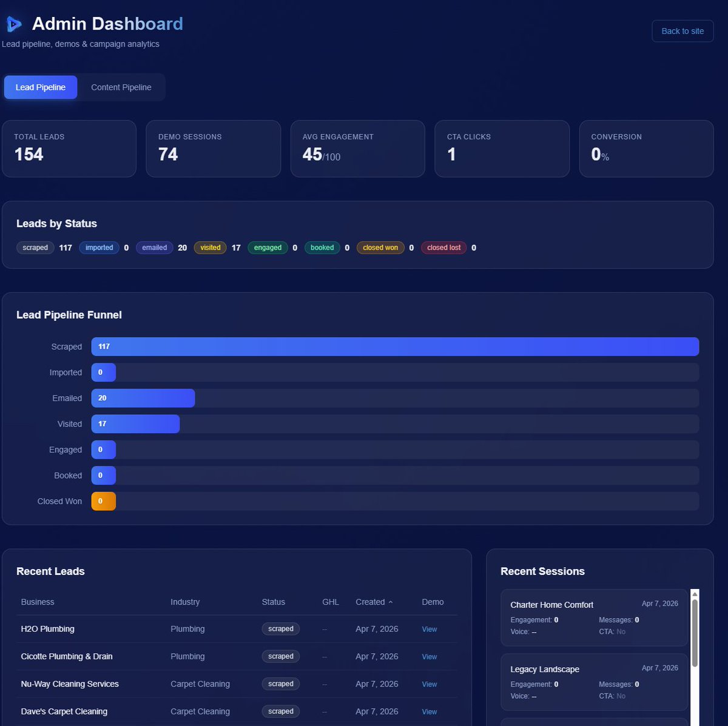The width and height of the screenshot is (728, 726).
Task: Click the Recent Sessions scrollbar thumb
Action: [x=695, y=633]
